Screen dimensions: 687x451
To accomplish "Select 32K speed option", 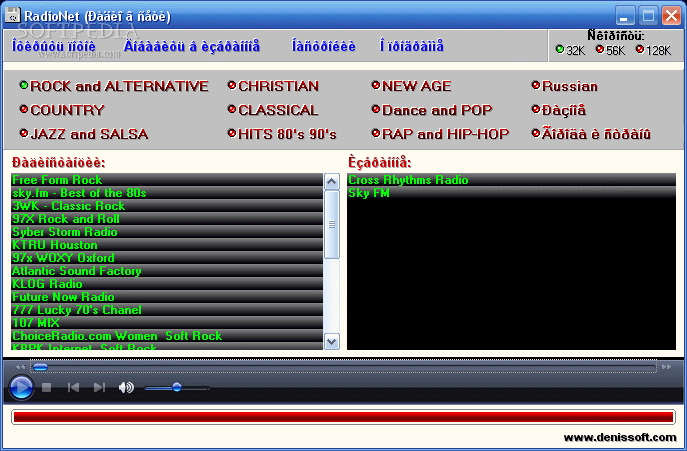I will pos(570,50).
